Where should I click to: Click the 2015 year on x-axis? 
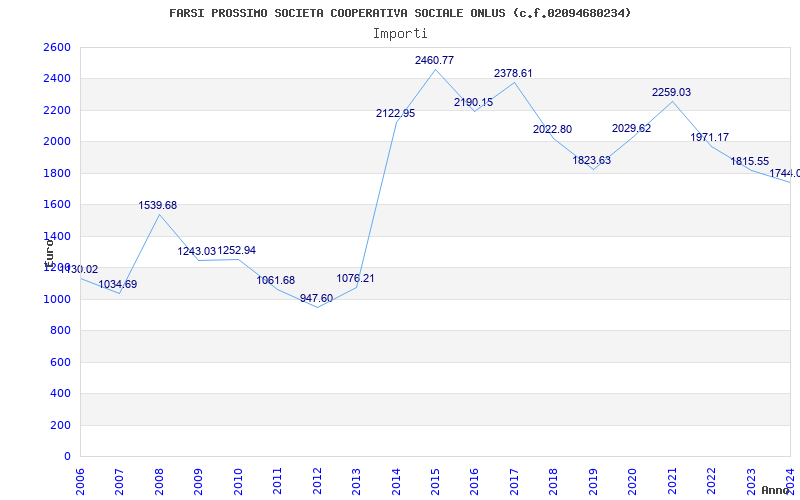point(436,479)
